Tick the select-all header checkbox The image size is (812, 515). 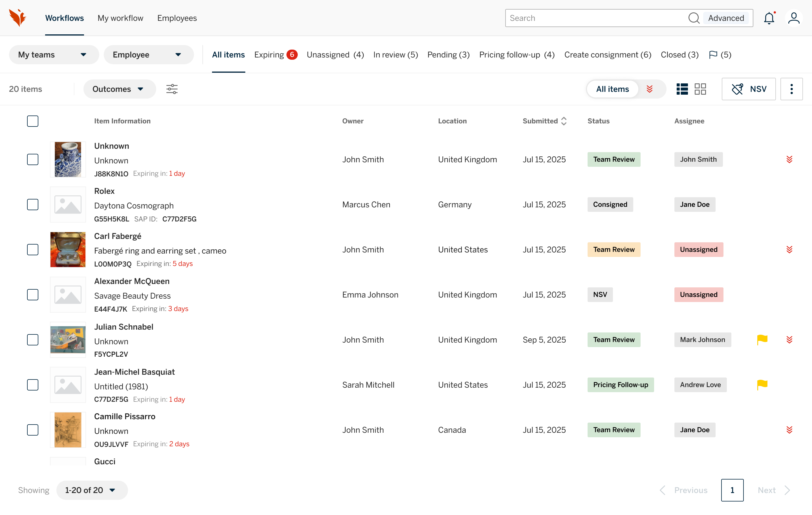(x=33, y=121)
